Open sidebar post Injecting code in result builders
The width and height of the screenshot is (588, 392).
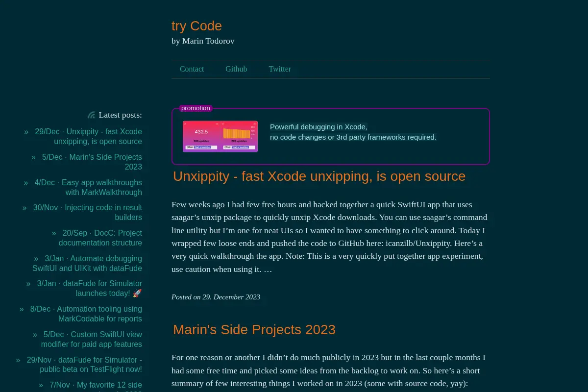click(x=88, y=213)
